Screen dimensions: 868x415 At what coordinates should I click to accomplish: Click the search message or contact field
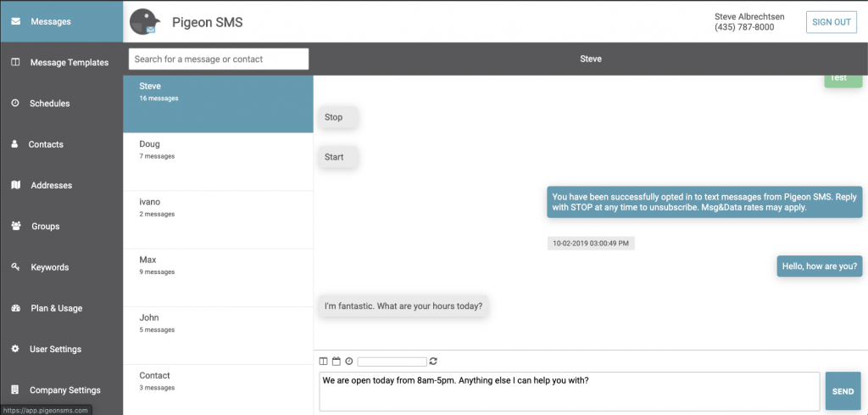(x=219, y=59)
